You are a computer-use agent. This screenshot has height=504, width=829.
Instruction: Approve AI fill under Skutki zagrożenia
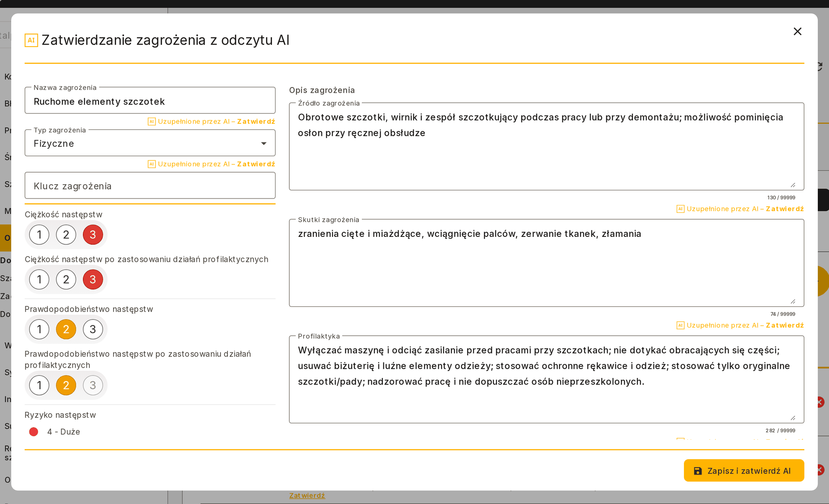tap(785, 325)
